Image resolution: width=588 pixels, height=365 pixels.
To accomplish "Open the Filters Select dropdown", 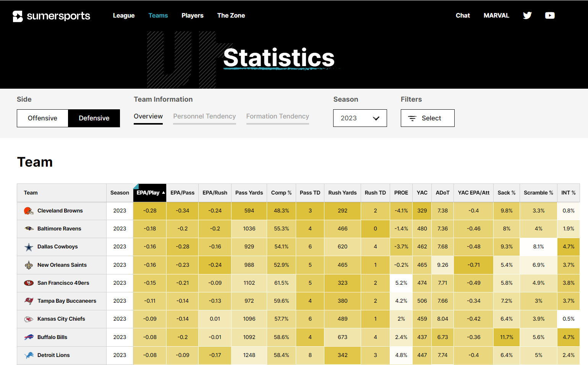I will [x=428, y=118].
